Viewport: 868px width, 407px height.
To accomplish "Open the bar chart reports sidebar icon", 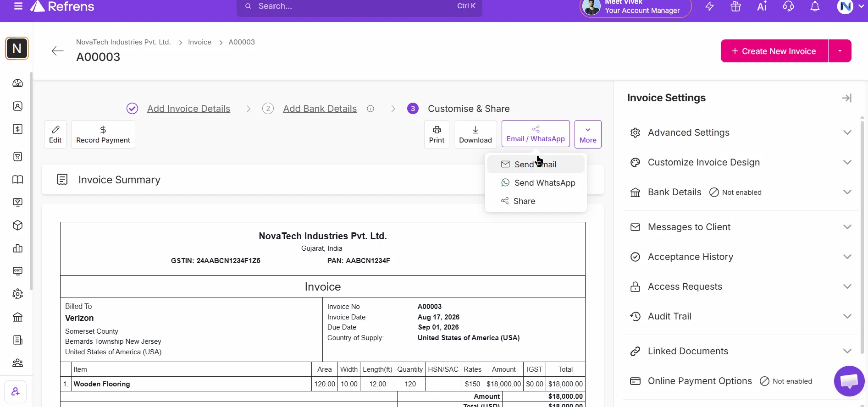I will pos(17,248).
